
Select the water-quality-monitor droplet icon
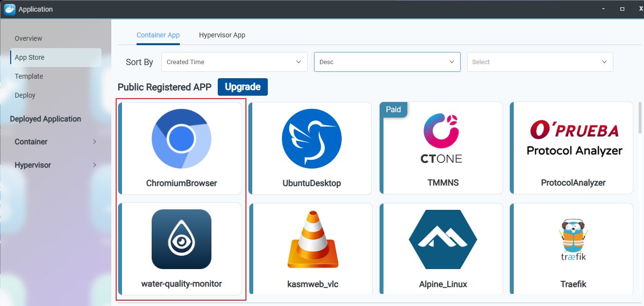pos(181,239)
